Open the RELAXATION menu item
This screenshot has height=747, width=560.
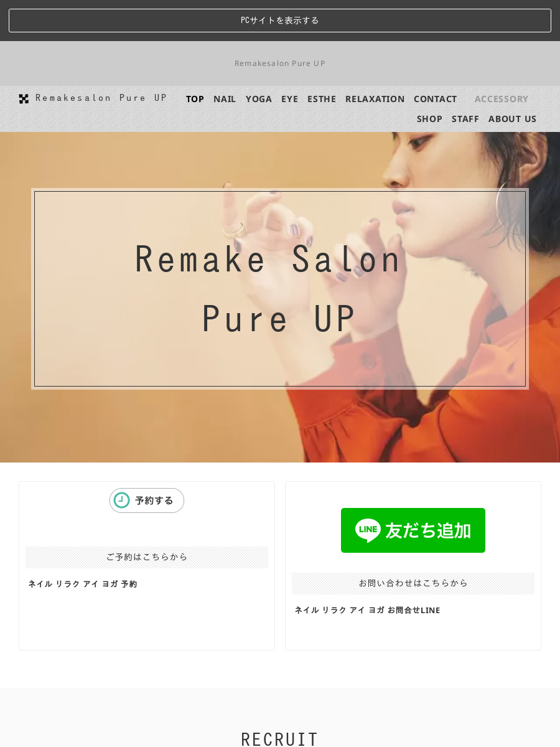pyautogui.click(x=375, y=99)
